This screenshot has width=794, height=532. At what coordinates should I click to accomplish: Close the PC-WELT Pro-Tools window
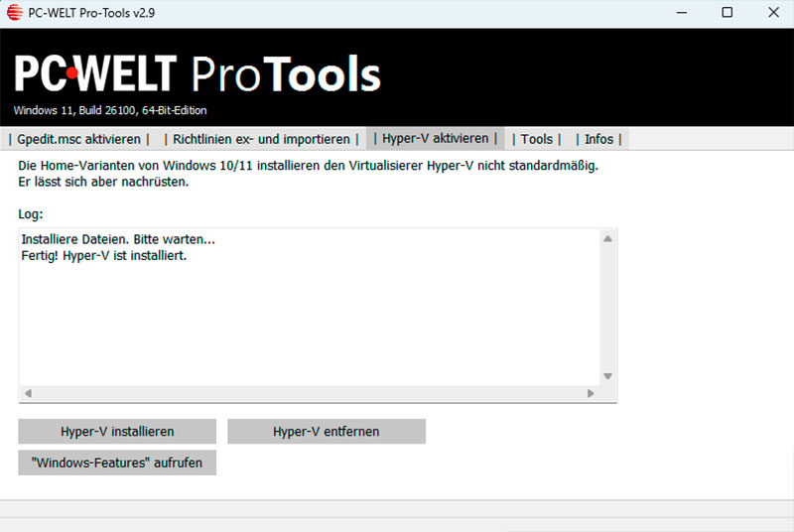[x=773, y=13]
